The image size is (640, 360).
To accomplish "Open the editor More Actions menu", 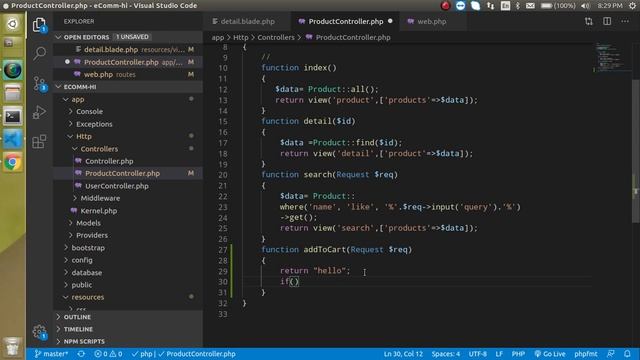I will click(x=625, y=21).
